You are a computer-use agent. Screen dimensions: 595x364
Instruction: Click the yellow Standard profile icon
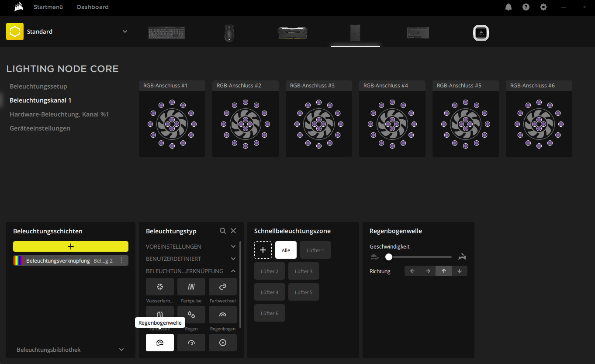pos(15,31)
